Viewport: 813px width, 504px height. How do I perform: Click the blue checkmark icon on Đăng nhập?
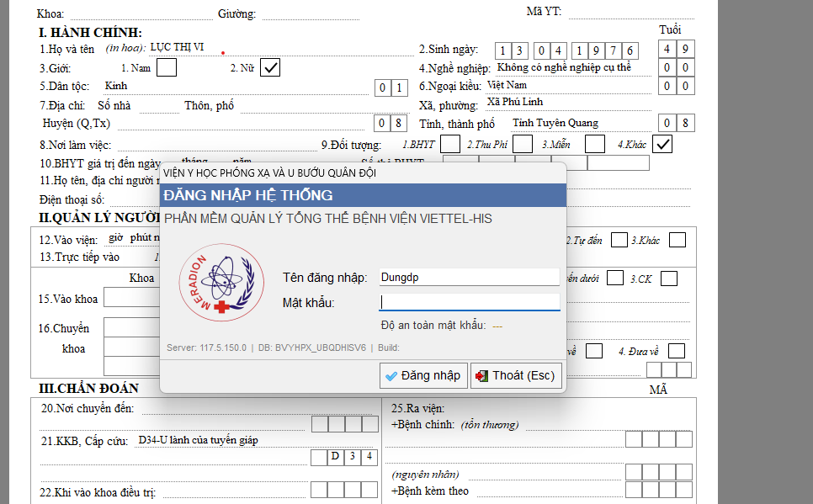tap(391, 376)
